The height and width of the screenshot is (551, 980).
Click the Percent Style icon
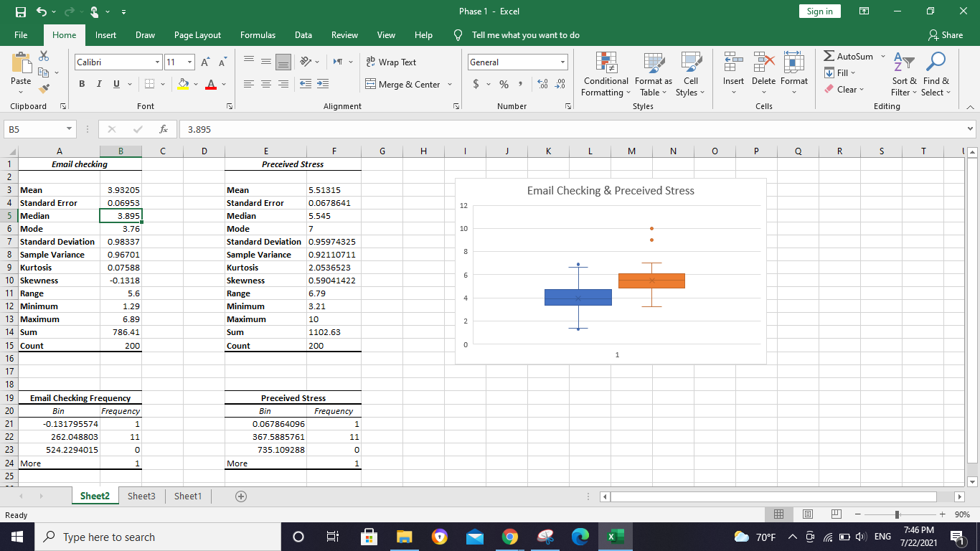504,85
